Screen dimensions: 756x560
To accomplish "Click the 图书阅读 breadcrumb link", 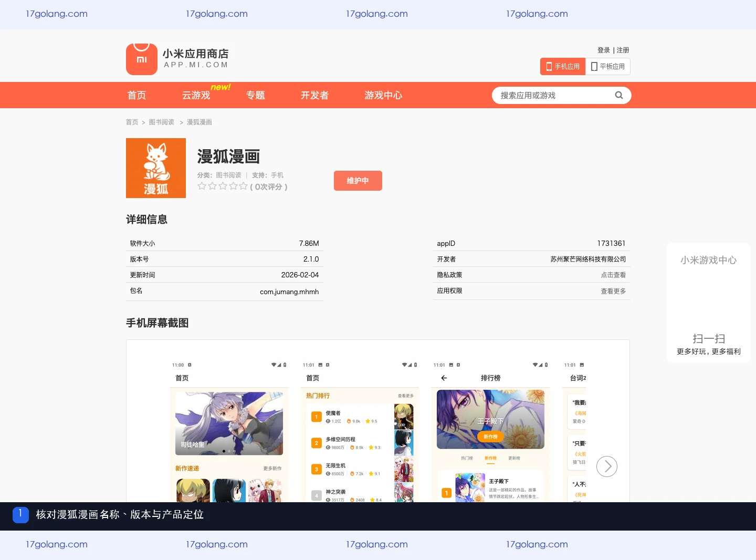I will pyautogui.click(x=162, y=122).
